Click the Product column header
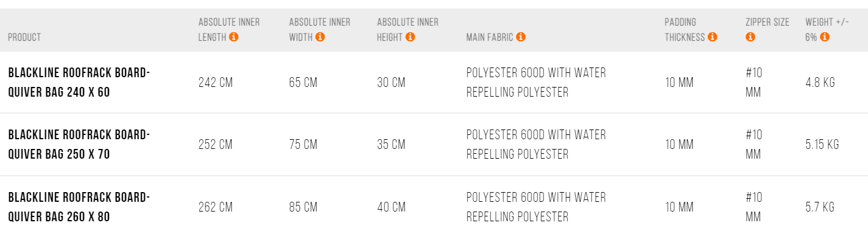 (x=24, y=37)
